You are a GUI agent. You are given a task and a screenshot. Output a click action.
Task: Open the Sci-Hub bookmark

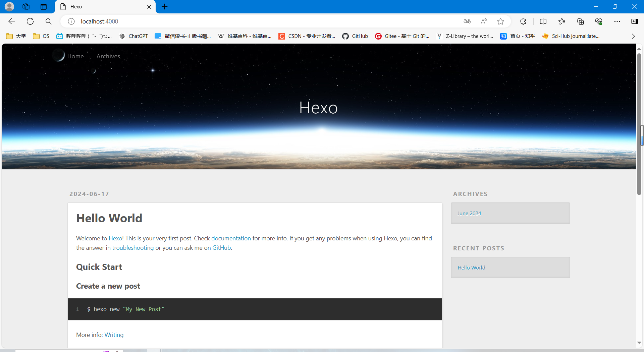[571, 36]
